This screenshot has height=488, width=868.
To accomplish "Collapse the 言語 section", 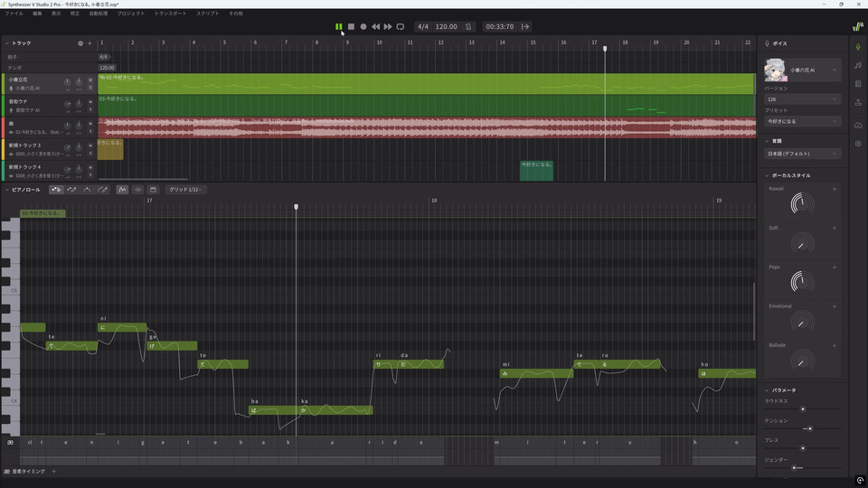I will tap(767, 141).
